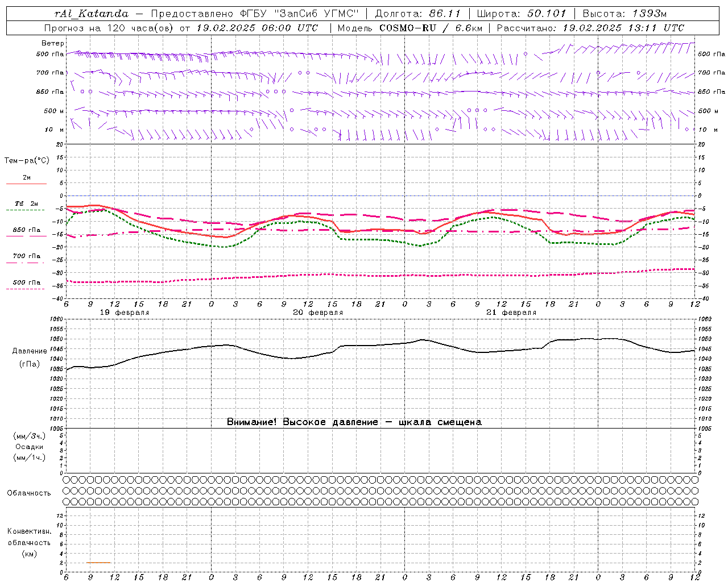Screen dimensions: 728x582
Task: Click the (км) unit label under convective облачность
Action: coord(29,554)
